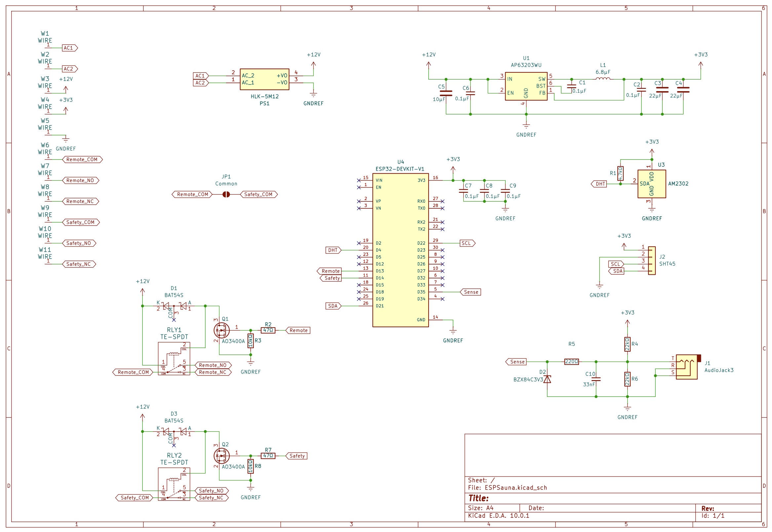Click the C8 0.1µF decoupling capacitor

[484, 191]
